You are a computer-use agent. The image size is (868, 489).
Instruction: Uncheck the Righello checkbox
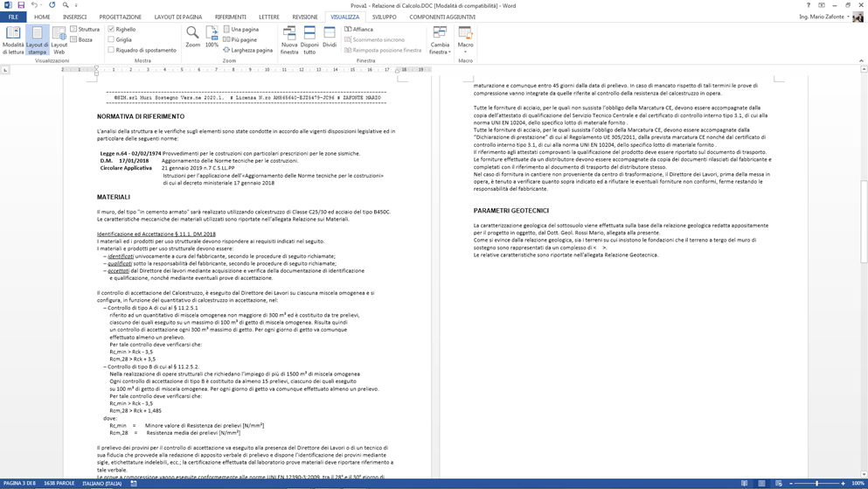point(111,29)
